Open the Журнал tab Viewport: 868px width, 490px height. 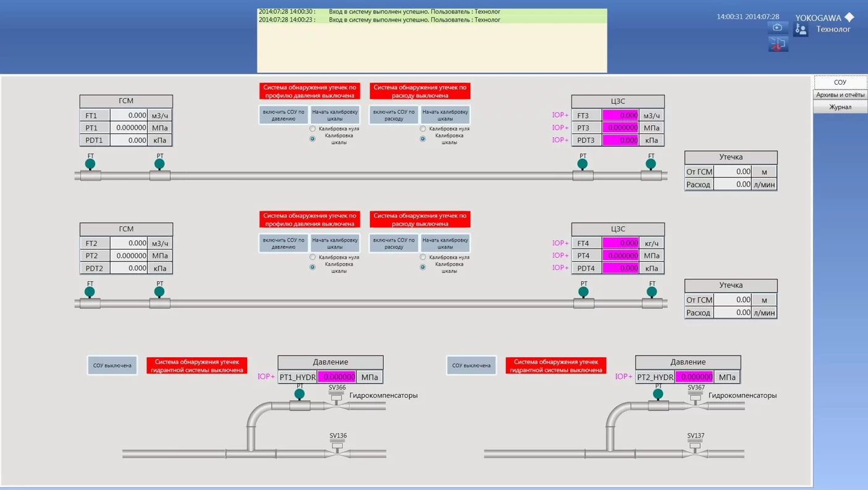(x=840, y=107)
